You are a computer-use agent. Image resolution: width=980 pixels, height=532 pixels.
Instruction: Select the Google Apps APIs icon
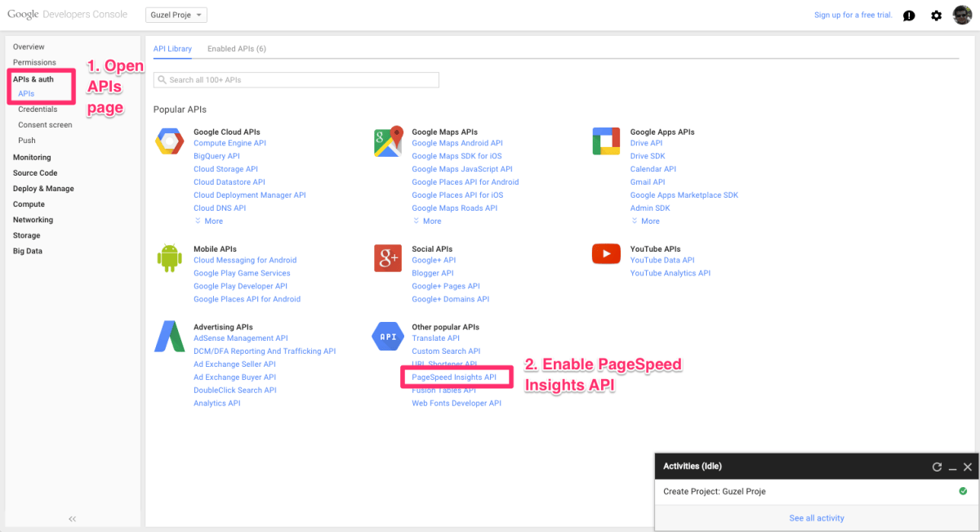(x=606, y=141)
